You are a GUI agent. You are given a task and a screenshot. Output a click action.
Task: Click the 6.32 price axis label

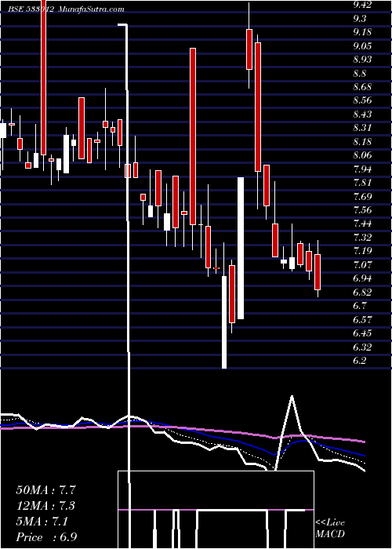pos(362,347)
